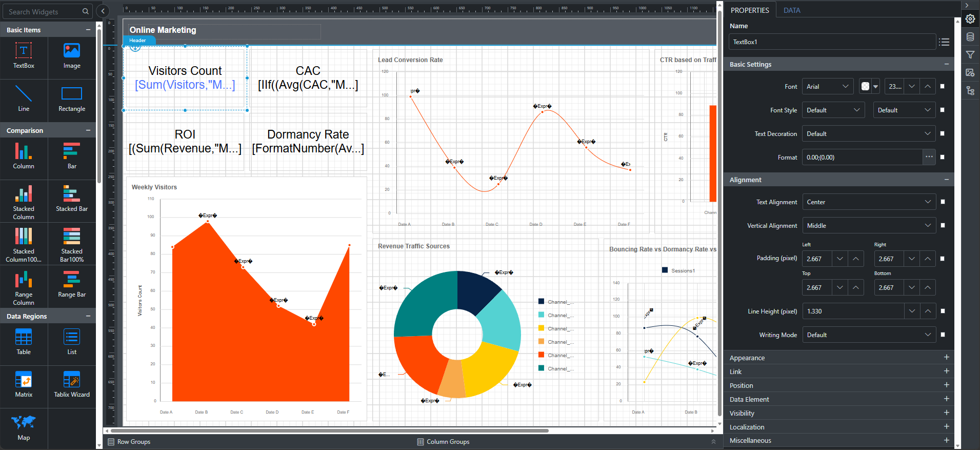Image resolution: width=980 pixels, height=450 pixels.
Task: Select the Range Column widget
Action: pos(24,287)
